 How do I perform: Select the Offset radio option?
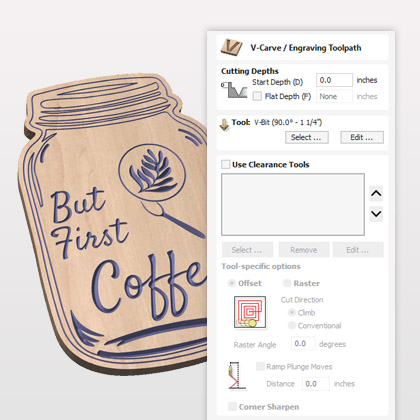231,283
